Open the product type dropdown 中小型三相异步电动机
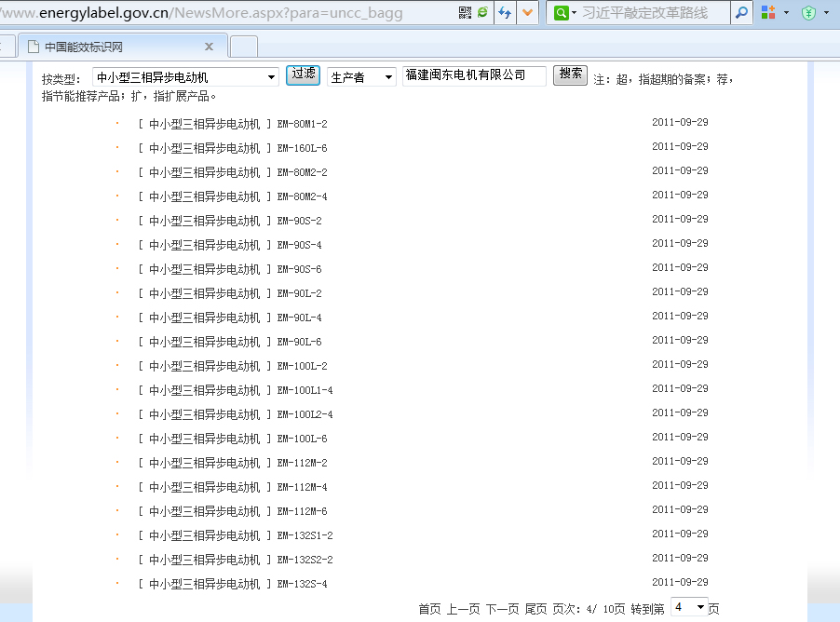Image resolution: width=840 pixels, height=622 pixels. (x=185, y=77)
